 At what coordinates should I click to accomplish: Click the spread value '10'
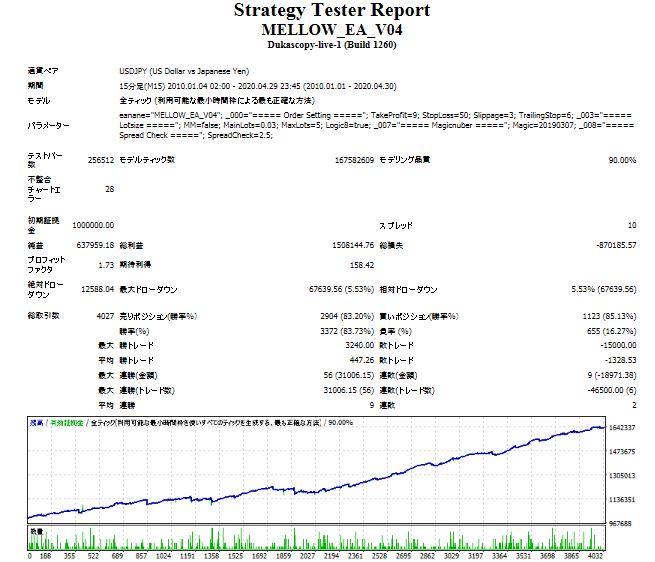click(632, 225)
